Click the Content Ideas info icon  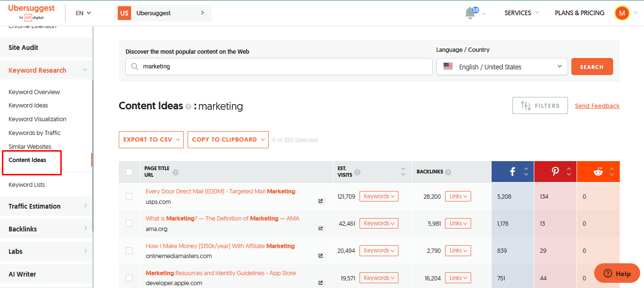tap(188, 107)
